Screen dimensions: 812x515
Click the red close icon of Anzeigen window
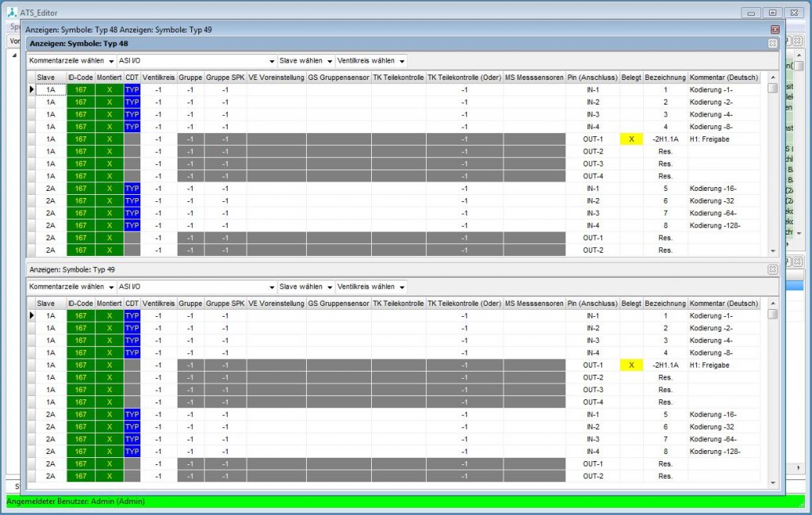pos(776,29)
